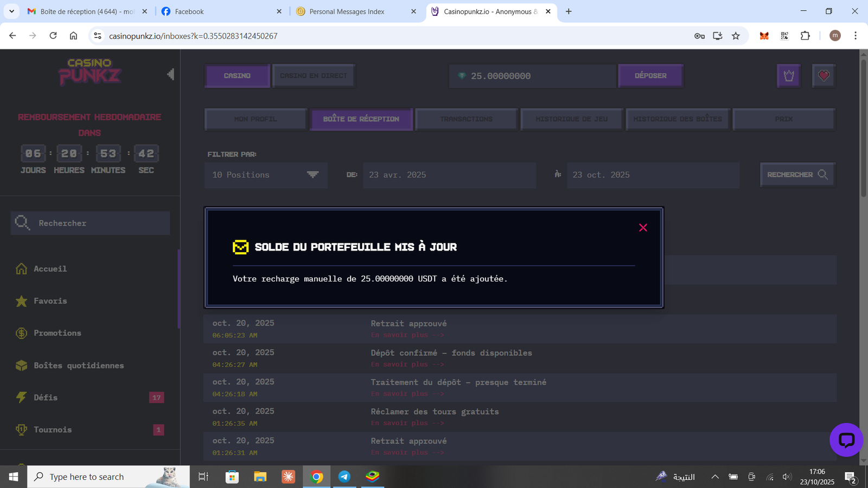Screen dimensions: 868x488
Task: Collapse the sidebar with the arrow icon
Action: 170,74
